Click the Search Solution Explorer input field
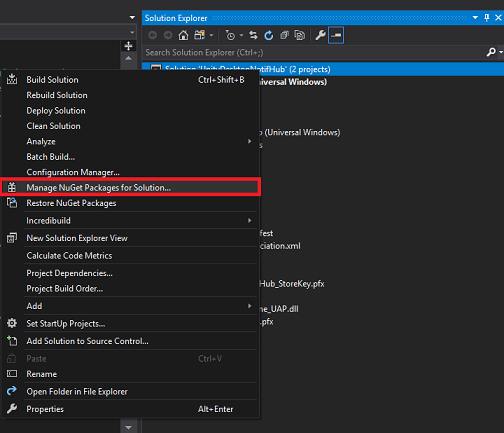Screen dimensions: 504x433 pyautogui.click(x=313, y=52)
